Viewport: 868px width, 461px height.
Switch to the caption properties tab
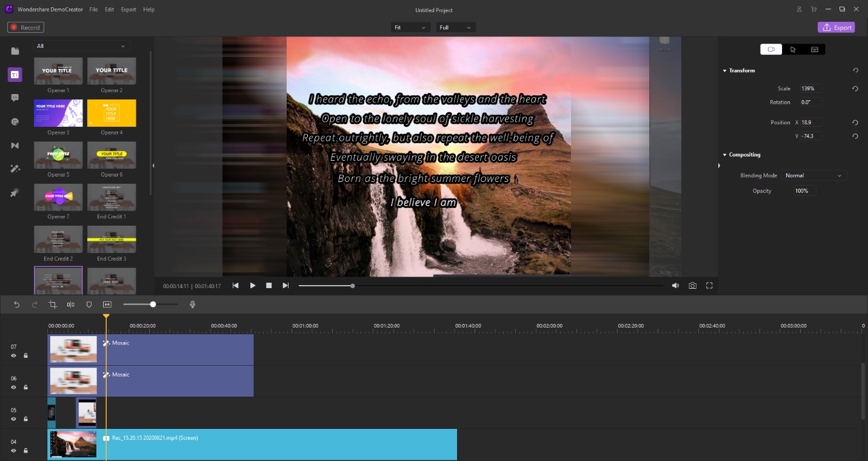[x=815, y=50]
